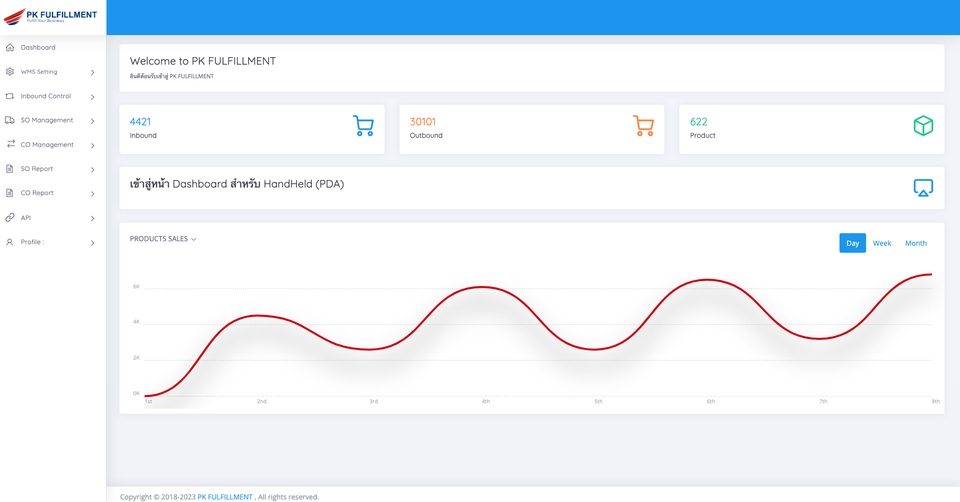This screenshot has height=502, width=960.
Task: Open the HandHeld (PDA) Dashboard link text
Action: pos(237,184)
